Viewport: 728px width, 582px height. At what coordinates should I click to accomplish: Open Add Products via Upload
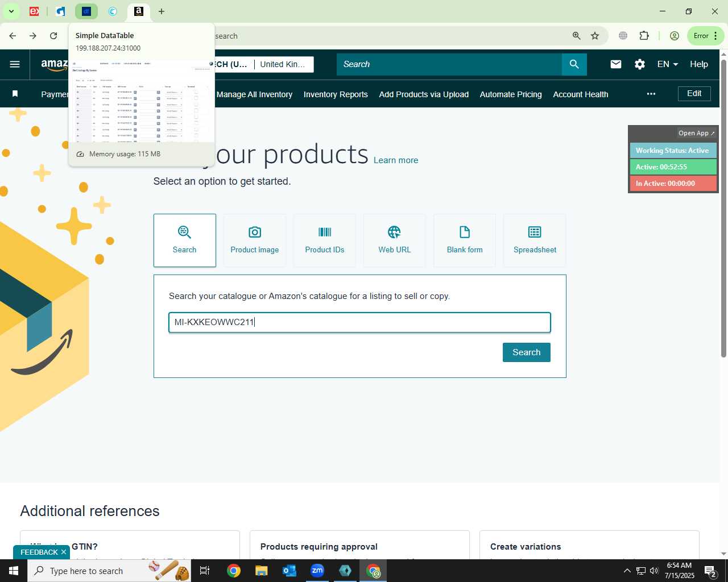pyautogui.click(x=424, y=94)
